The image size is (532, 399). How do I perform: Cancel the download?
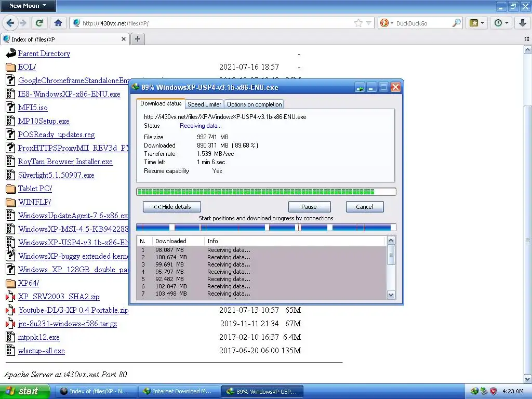coord(364,207)
